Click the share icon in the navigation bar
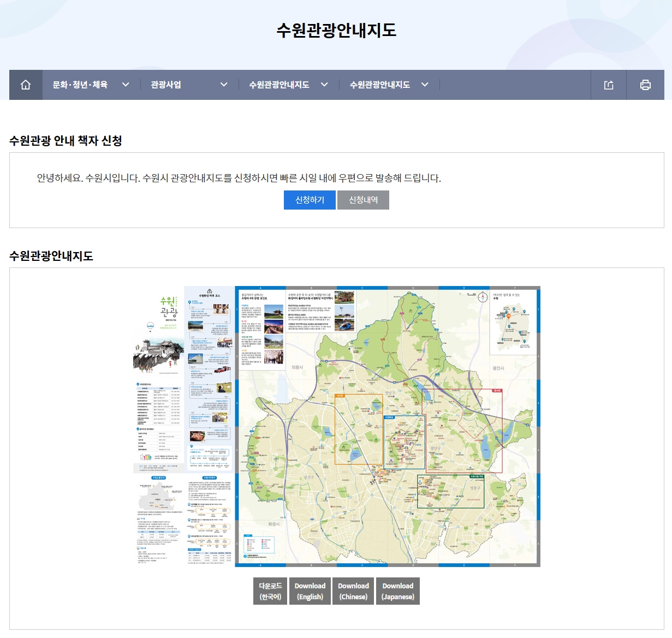Image resolution: width=672 pixels, height=638 pixels. (609, 85)
